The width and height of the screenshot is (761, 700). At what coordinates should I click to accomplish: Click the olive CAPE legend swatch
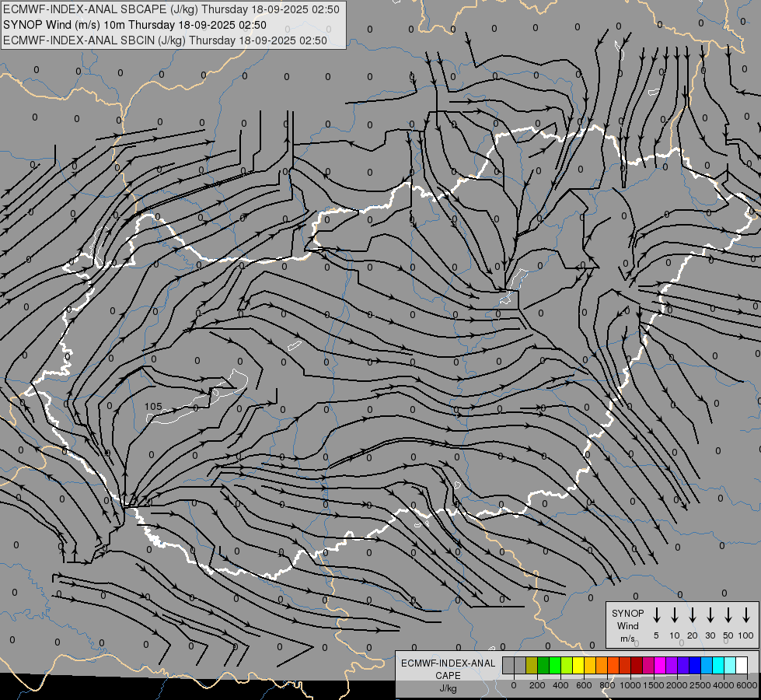(x=532, y=665)
